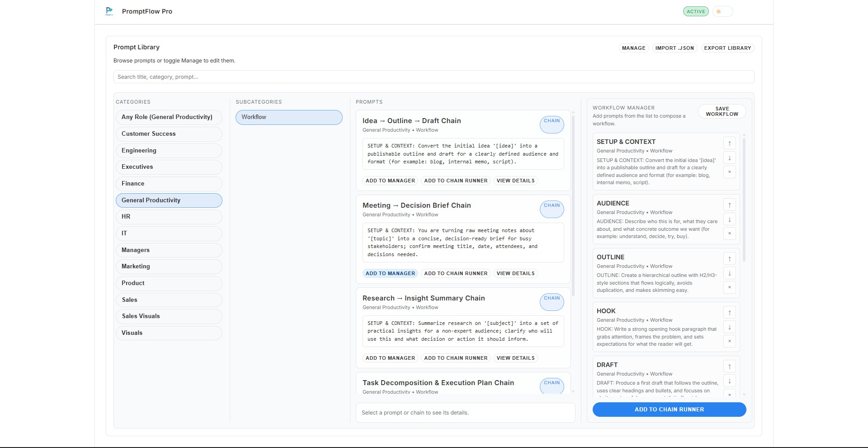Move OUTLINE step down in workflow

(729, 273)
